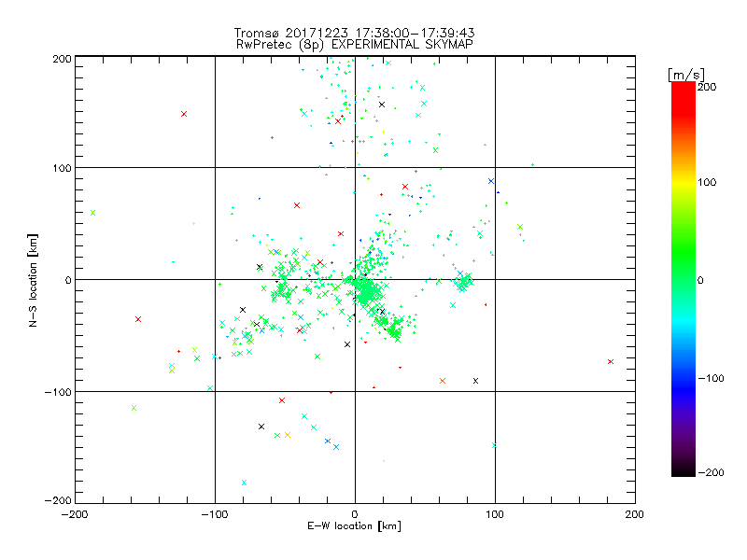Select the subtitle 'RwPretec (8p) EXPERIMENTAL SKYMAP'
Image resolution: width=747 pixels, height=560 pixels.
coord(355,45)
